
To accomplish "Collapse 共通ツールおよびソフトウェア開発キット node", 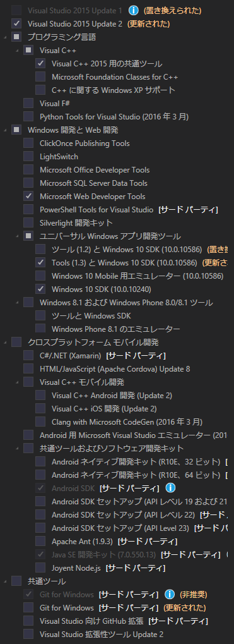I will (x=17, y=448).
